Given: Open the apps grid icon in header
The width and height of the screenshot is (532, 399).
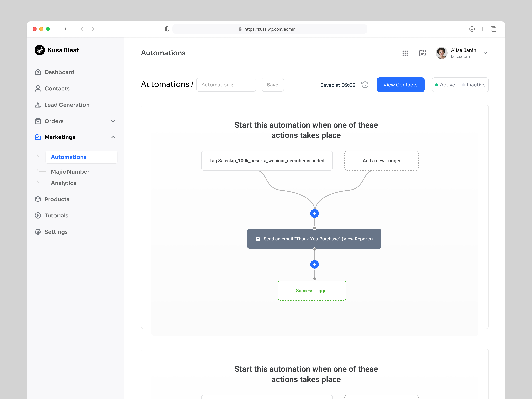Looking at the screenshot, I should click(x=405, y=53).
